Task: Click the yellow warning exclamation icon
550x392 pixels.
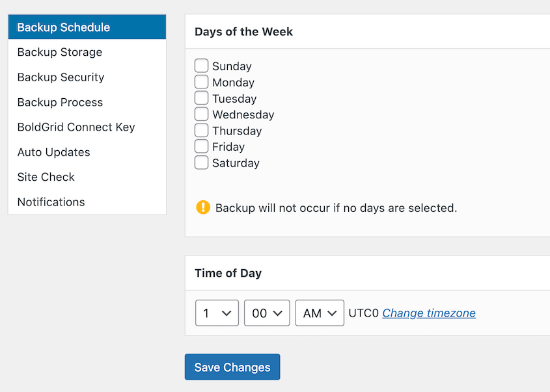Action: pos(202,207)
